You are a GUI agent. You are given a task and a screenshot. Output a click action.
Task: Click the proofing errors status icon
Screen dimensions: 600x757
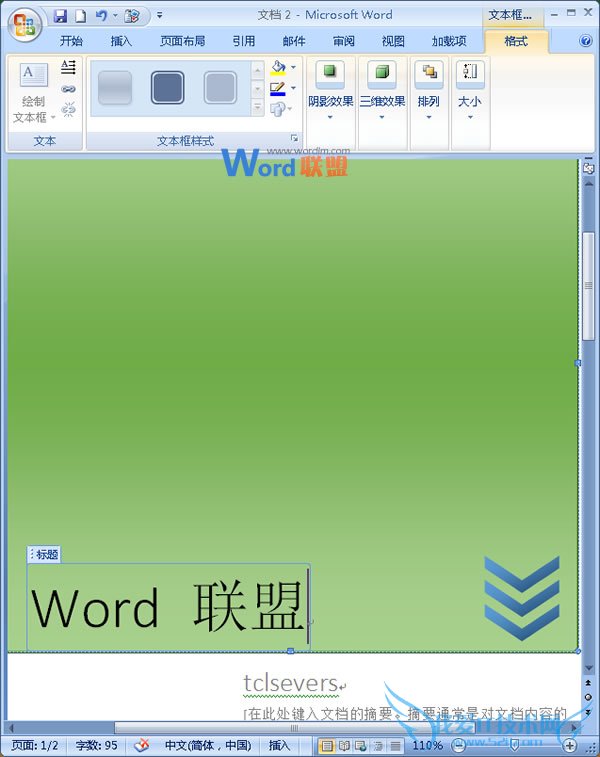142,745
